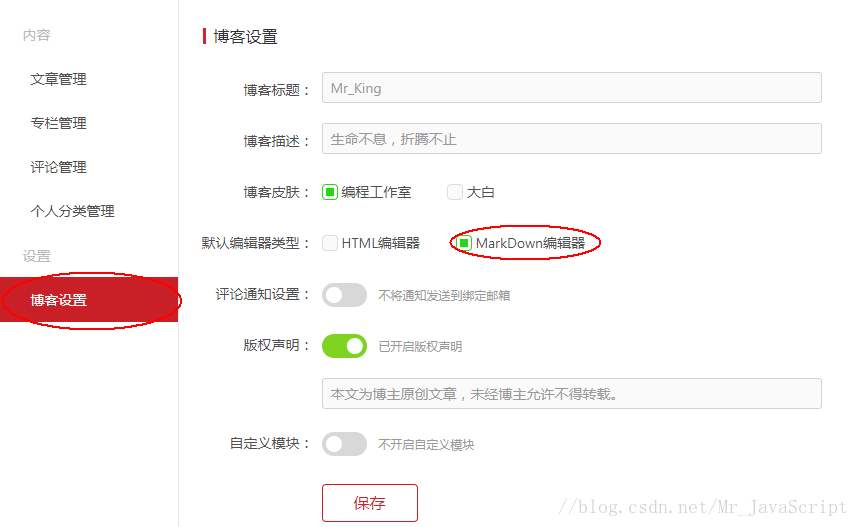Click the 保存 button
Viewport: 859px width, 527px height.
coord(370,503)
